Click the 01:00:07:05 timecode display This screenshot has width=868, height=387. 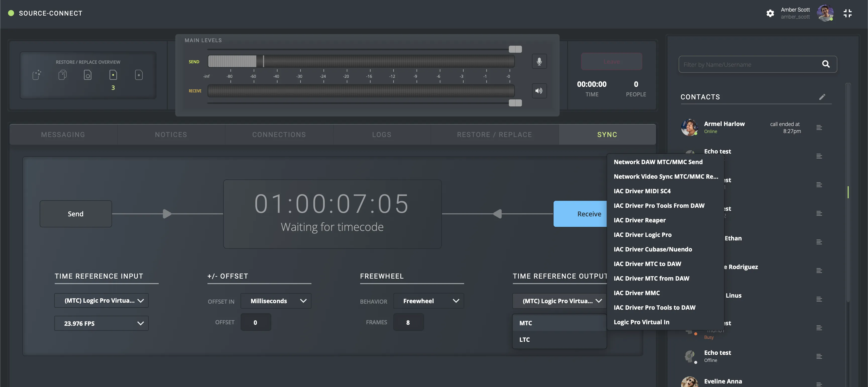332,204
